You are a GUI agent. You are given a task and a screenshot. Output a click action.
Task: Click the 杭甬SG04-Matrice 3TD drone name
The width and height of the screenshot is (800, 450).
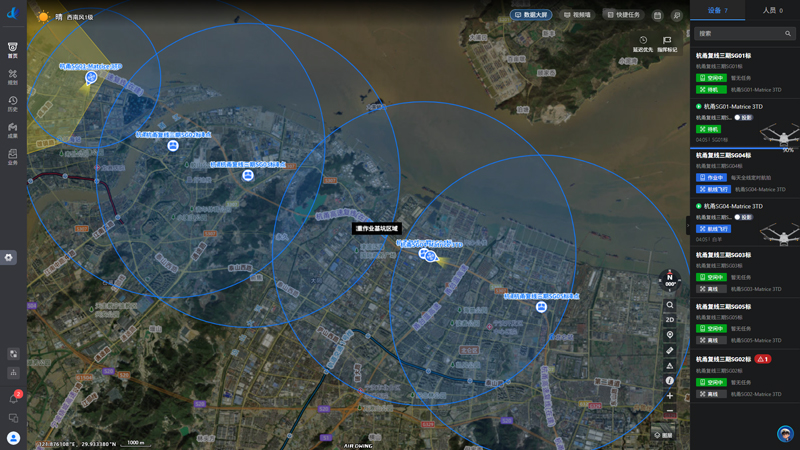pos(733,206)
